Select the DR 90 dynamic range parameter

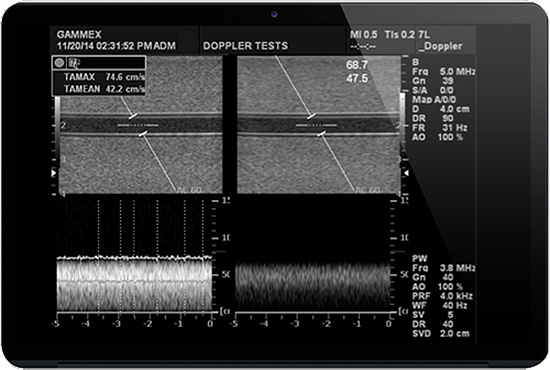(x=433, y=119)
